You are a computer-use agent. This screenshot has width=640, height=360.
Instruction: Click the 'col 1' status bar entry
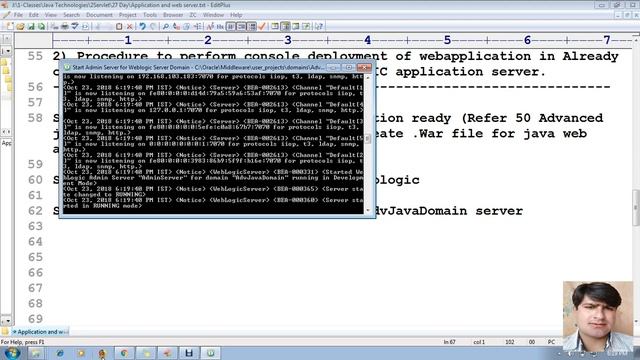pyautogui.click(x=479, y=342)
